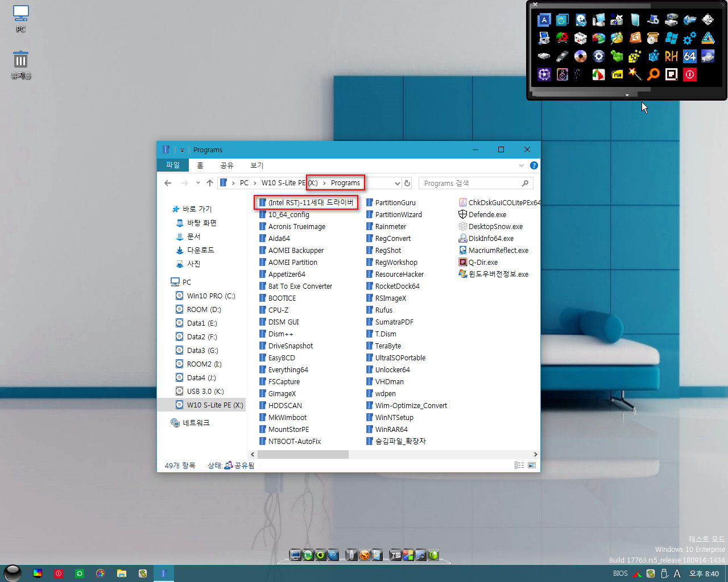728x582 pixels.
Task: Switch to details view layout button
Action: click(x=519, y=465)
